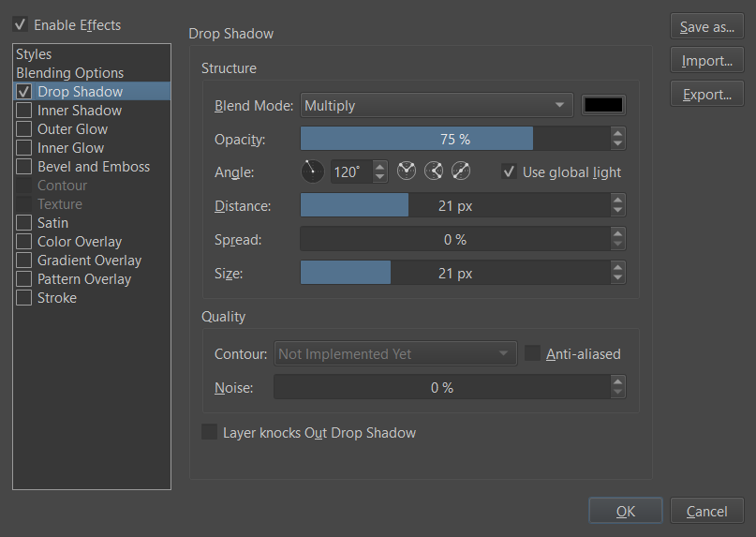Increase the Angle value with up arrow

(x=379, y=167)
